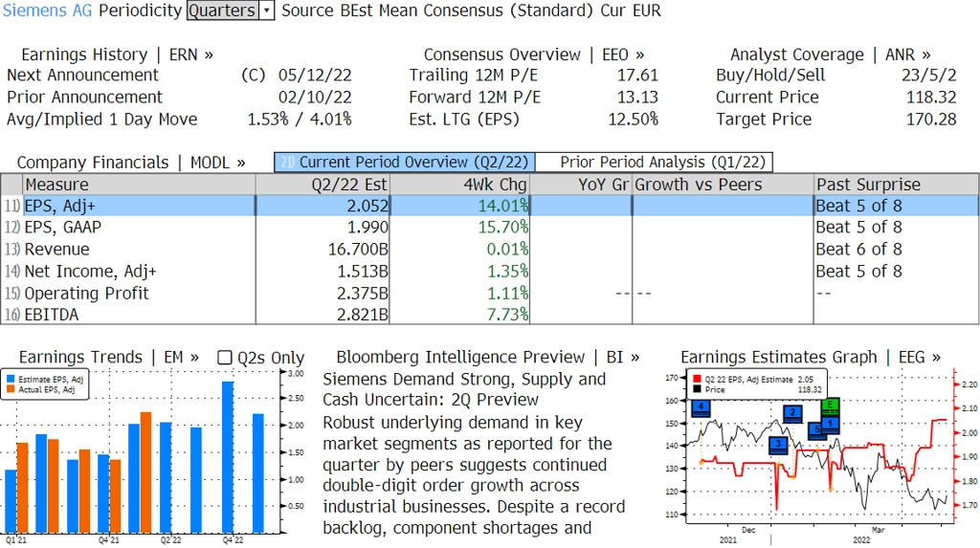Open Bloomberg Intelligence Preview BI link

pyautogui.click(x=487, y=358)
